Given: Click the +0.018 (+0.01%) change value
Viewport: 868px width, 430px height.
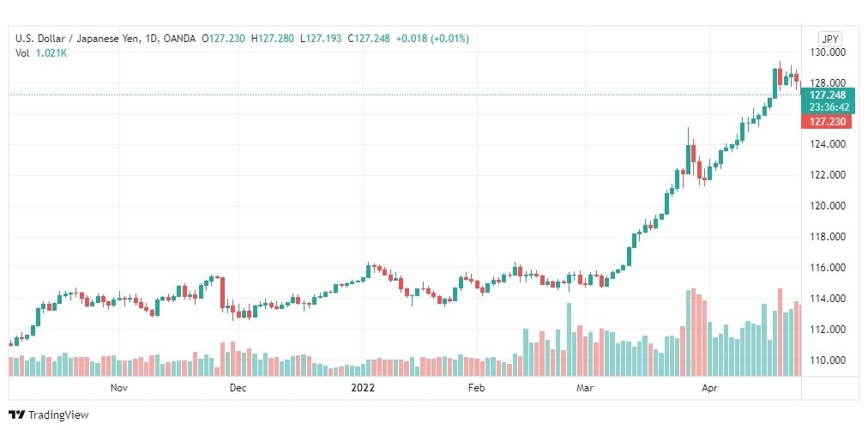Looking at the screenshot, I should coord(431,39).
